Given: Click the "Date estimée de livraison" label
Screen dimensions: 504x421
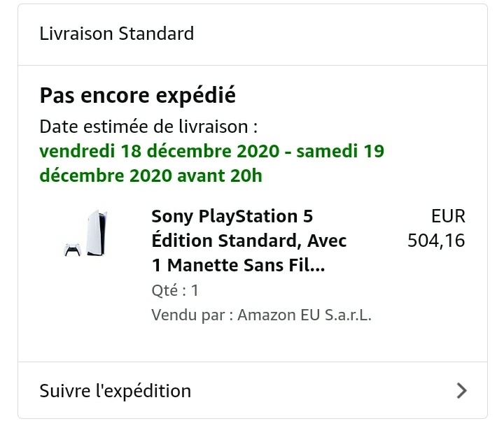Looking at the screenshot, I should [148, 127].
